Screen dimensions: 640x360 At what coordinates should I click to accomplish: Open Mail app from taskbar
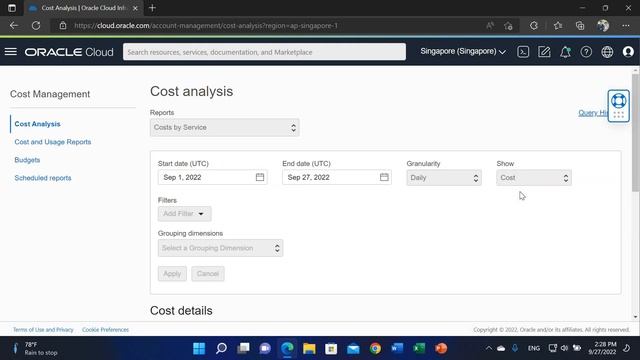[x=353, y=348]
